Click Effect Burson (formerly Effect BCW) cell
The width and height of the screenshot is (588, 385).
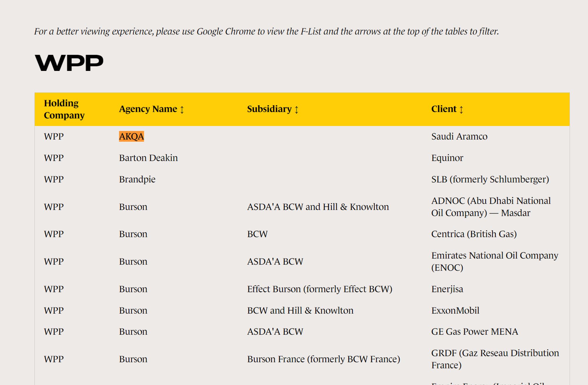pyautogui.click(x=320, y=289)
